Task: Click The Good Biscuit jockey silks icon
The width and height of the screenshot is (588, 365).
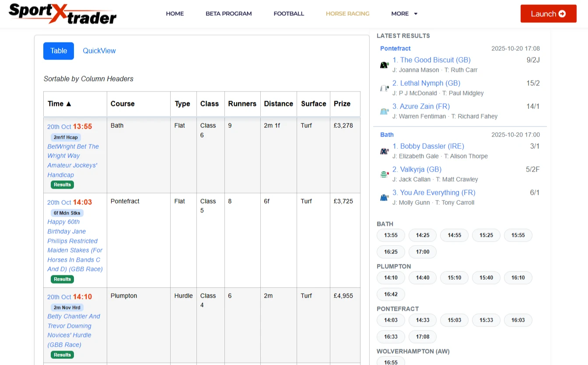Action: tap(384, 65)
